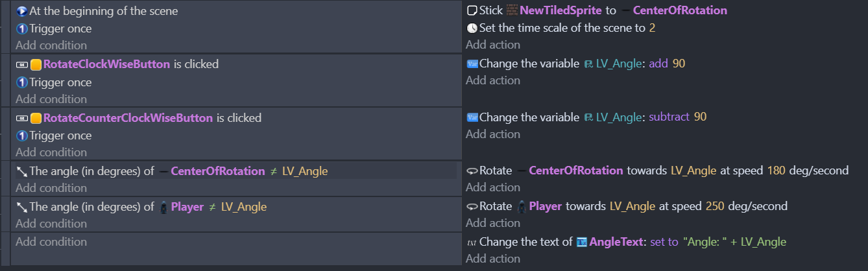Click the AngleText object icon

582,242
